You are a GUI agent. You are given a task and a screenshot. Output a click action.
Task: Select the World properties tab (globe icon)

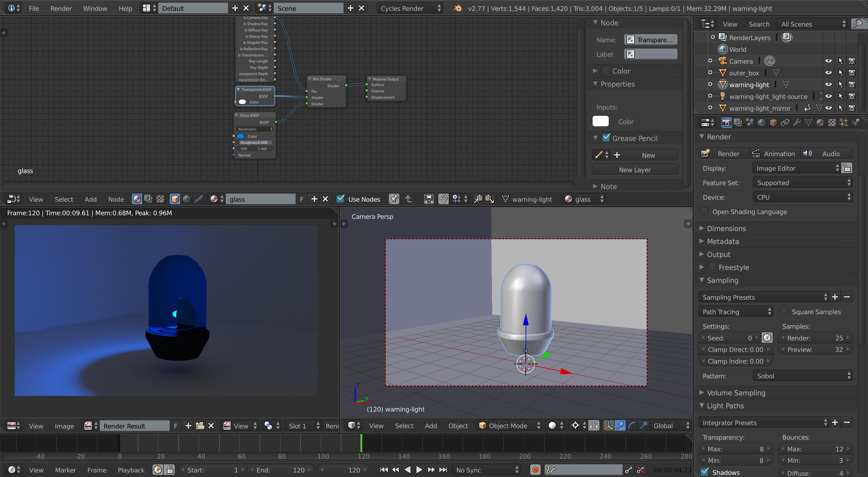coord(762,123)
